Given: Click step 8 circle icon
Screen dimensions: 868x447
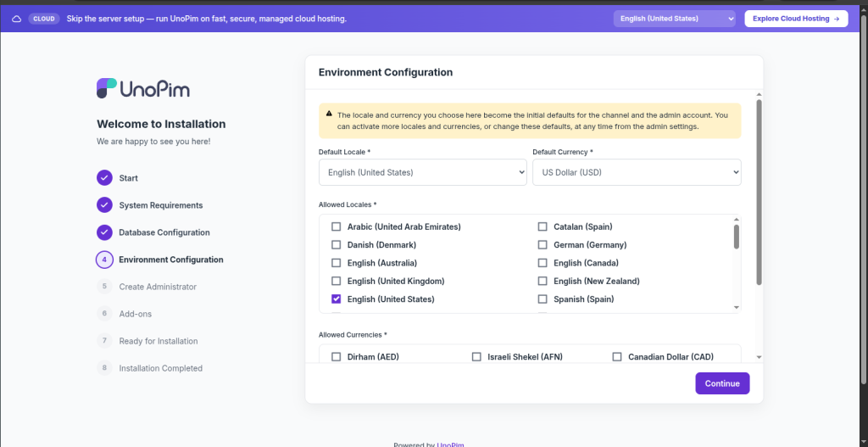Looking at the screenshot, I should click(x=104, y=368).
